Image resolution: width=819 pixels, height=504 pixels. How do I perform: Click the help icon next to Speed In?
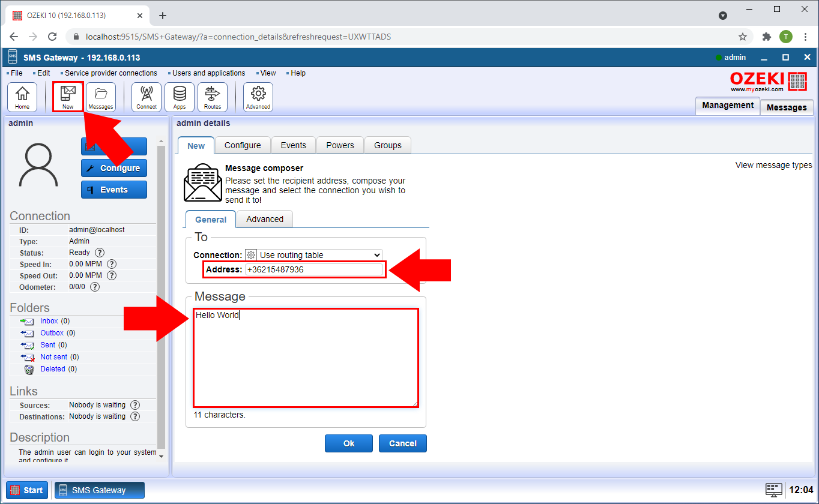(x=112, y=264)
